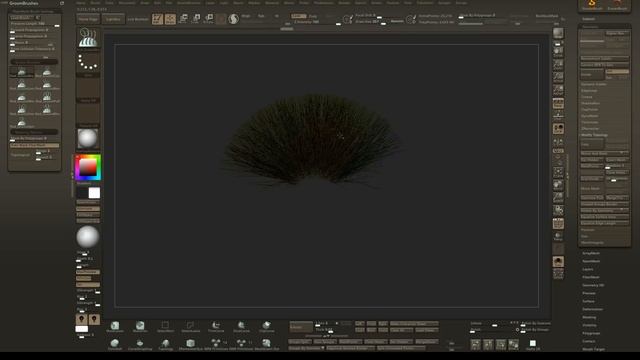Open the Brush menu in menu bar

[95, 3]
